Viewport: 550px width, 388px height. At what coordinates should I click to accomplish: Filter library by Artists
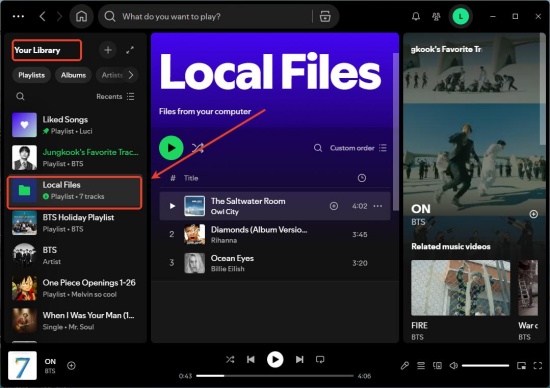click(112, 75)
